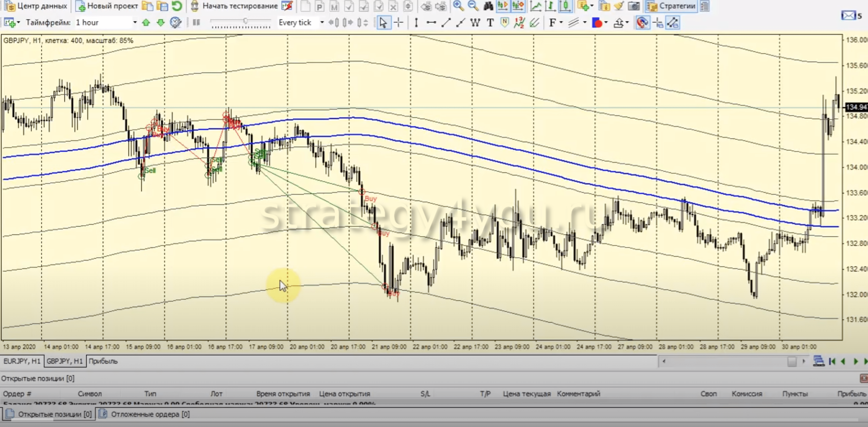Viewport: 868px width, 427px height.
Task: Toggle candlestick chart type
Action: (565, 6)
